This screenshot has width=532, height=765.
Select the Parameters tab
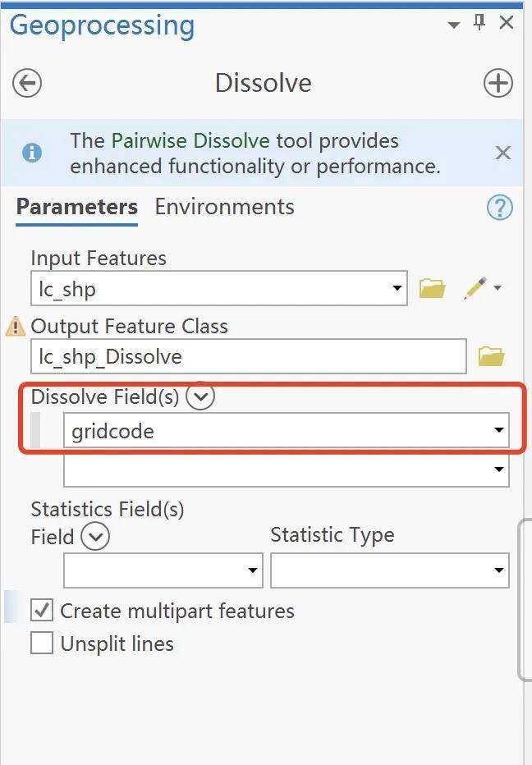coord(76,207)
